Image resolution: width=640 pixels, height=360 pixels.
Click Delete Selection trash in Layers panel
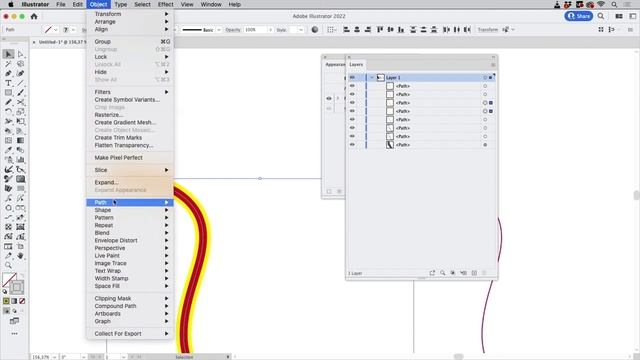484,273
